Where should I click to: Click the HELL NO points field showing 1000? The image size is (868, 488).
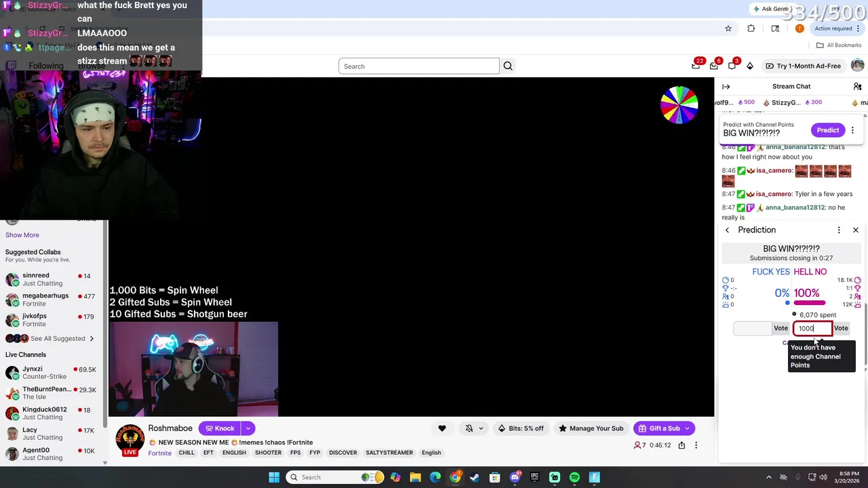coord(812,328)
